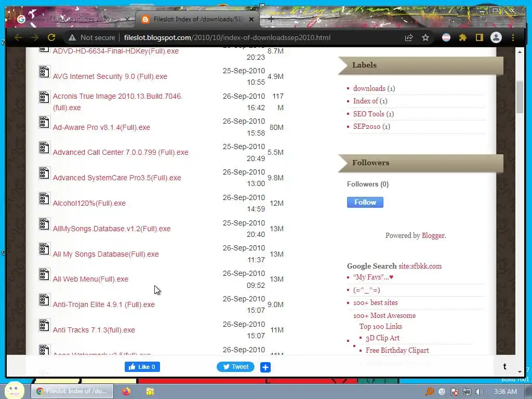Click the Facebook Like button
The width and height of the screenshot is (532, 399).
click(x=142, y=367)
